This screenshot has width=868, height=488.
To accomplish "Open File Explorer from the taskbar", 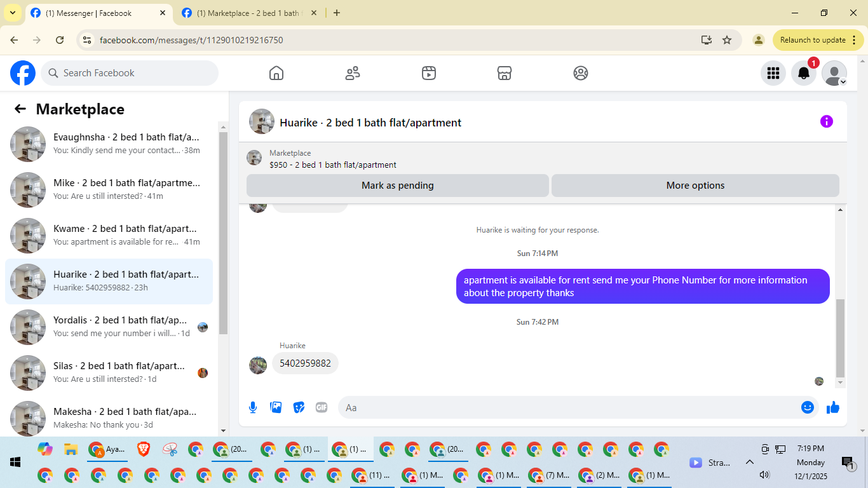I will pos(71,449).
